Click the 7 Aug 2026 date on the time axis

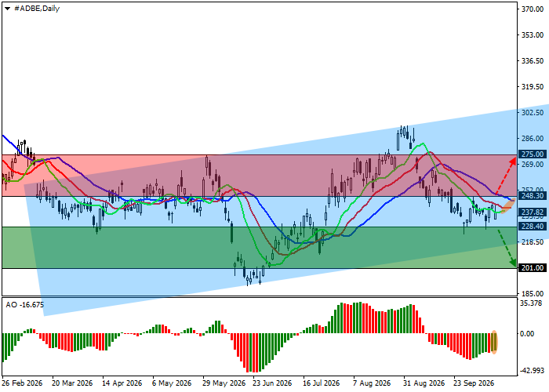click(372, 383)
